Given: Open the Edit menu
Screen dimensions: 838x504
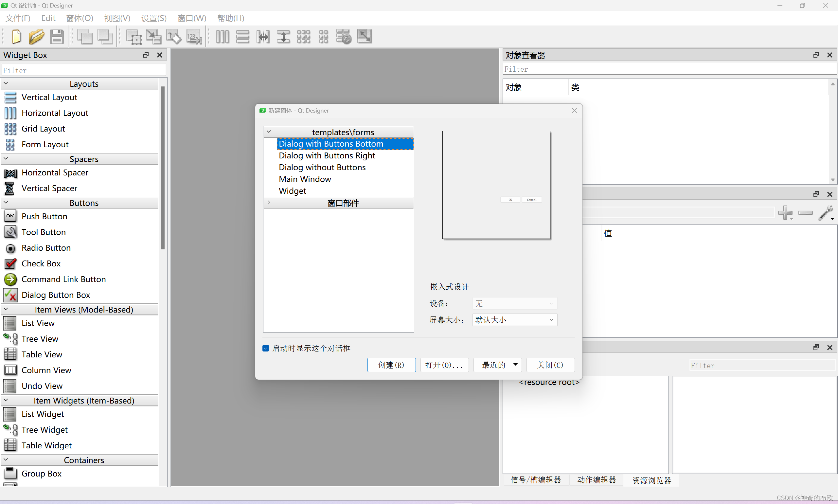Looking at the screenshot, I should [x=48, y=18].
